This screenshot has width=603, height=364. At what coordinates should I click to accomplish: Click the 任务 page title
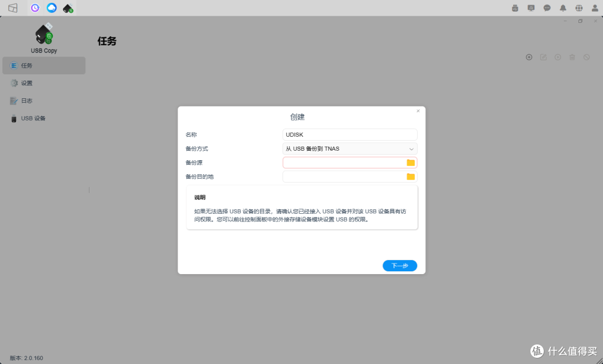point(107,41)
